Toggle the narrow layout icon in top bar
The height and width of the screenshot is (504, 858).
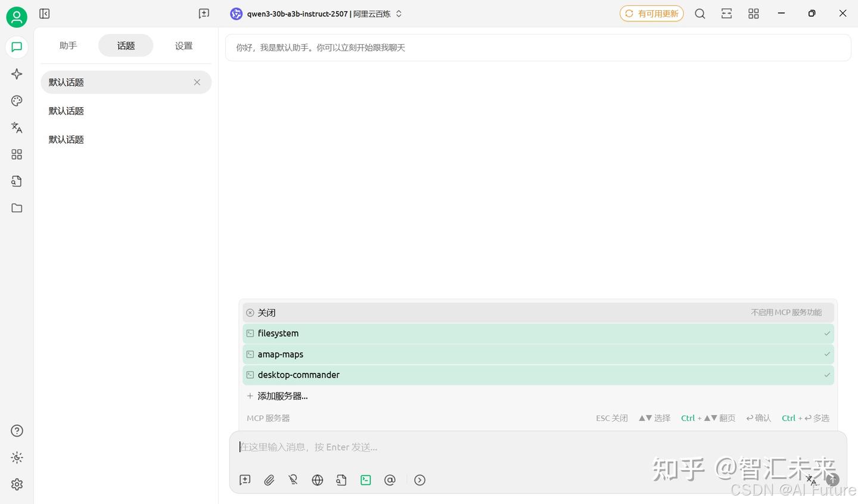click(x=727, y=14)
